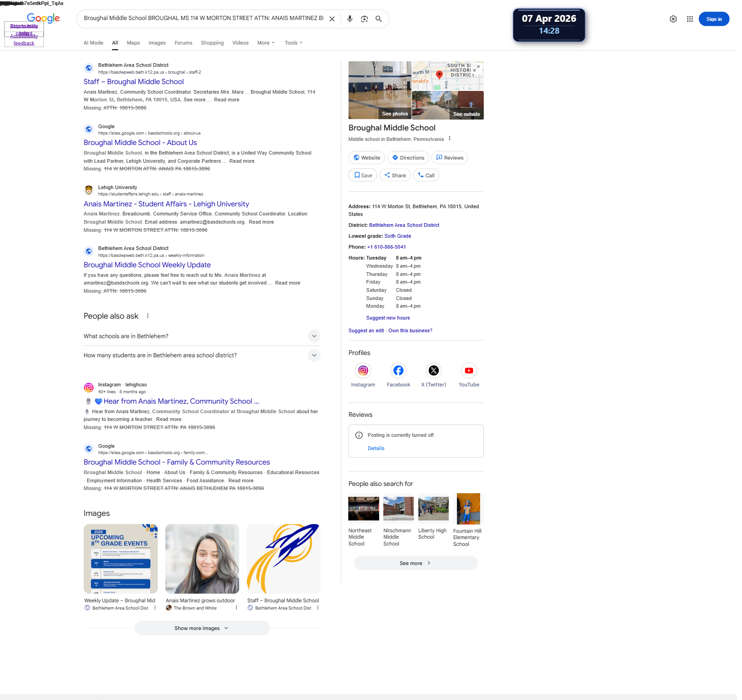Open 'Broughal Middle School - About Us' result
Screen dimensions: 742x700
pos(140,143)
